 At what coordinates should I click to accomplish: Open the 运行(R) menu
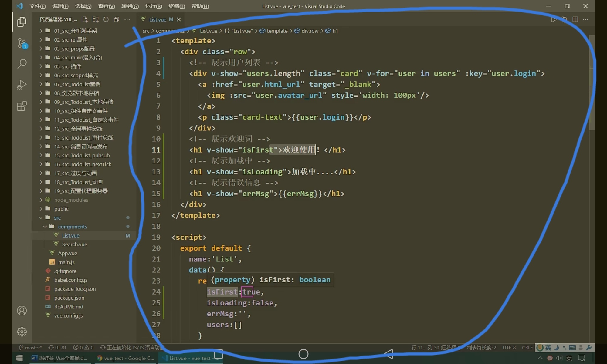[153, 6]
